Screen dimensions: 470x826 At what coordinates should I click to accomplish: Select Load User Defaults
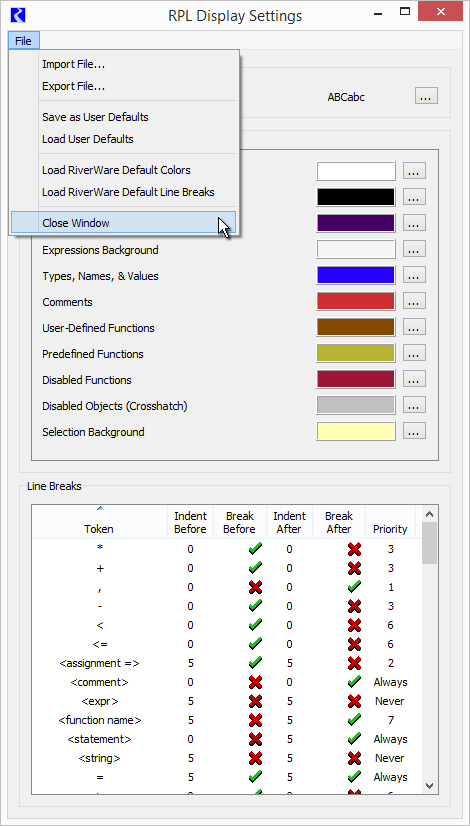pos(123,139)
